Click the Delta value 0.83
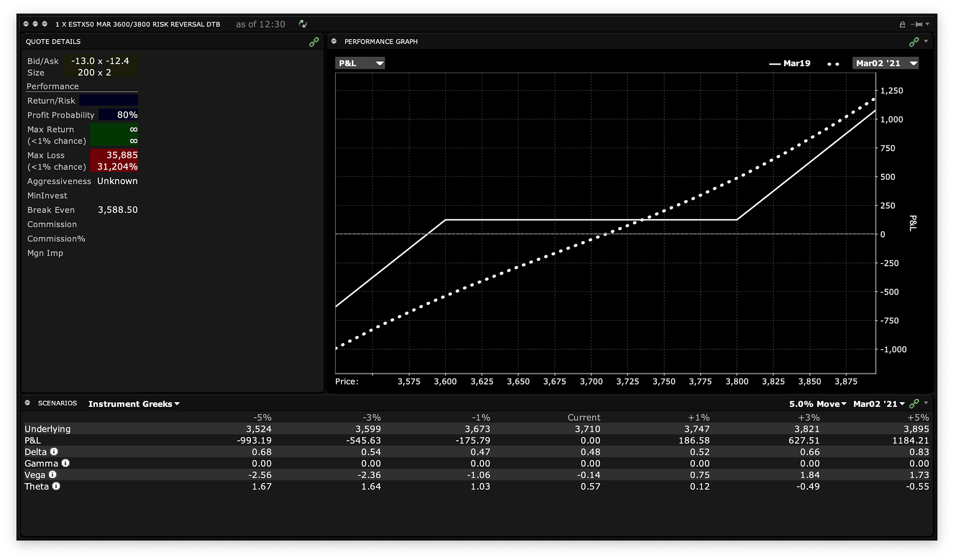 coord(919,452)
